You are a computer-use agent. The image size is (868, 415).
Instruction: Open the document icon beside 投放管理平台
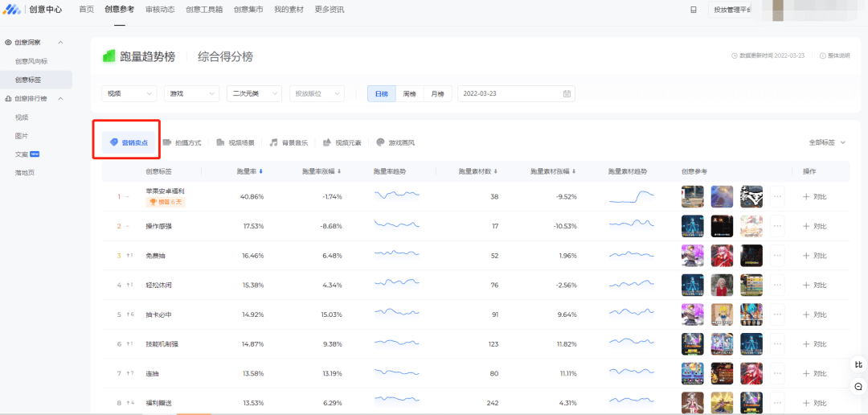click(x=694, y=10)
